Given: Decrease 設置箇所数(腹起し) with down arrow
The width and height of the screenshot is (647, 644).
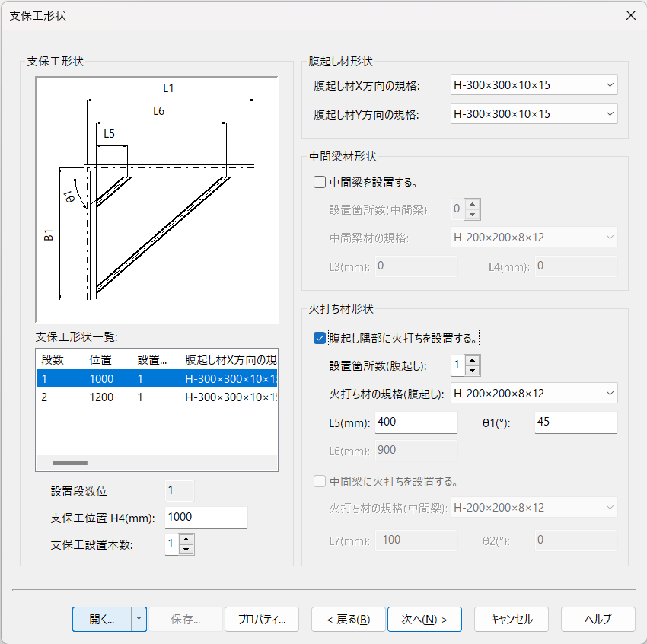Looking at the screenshot, I should pos(473,371).
